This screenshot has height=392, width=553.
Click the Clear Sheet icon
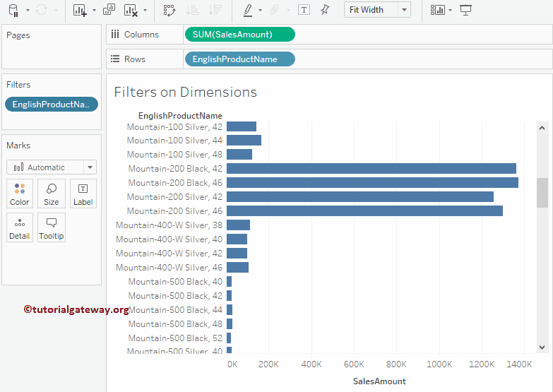[131, 10]
